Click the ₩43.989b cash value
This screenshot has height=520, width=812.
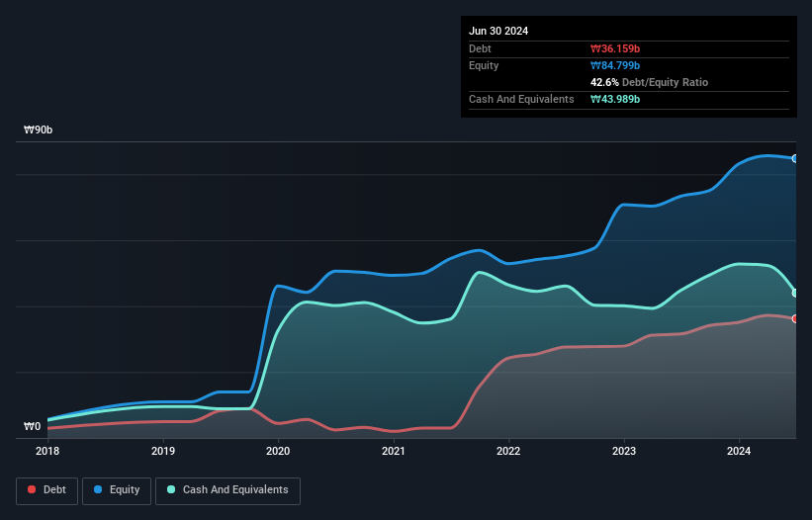click(x=615, y=99)
